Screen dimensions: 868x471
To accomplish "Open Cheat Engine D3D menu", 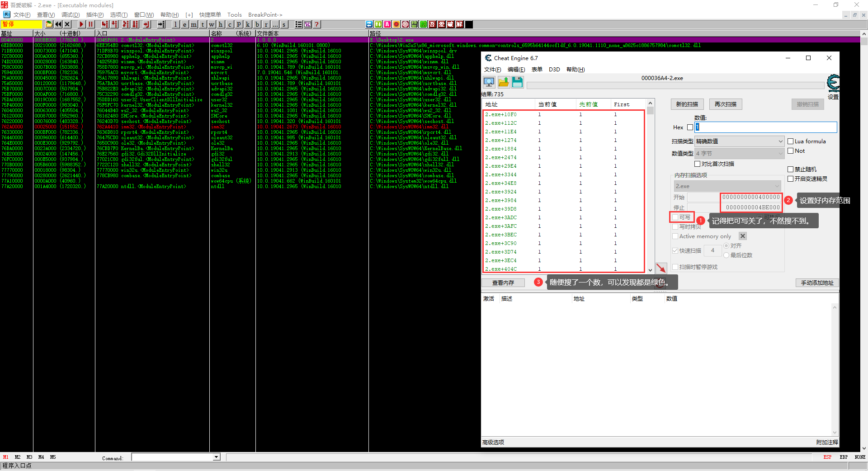I will pyautogui.click(x=554, y=70).
